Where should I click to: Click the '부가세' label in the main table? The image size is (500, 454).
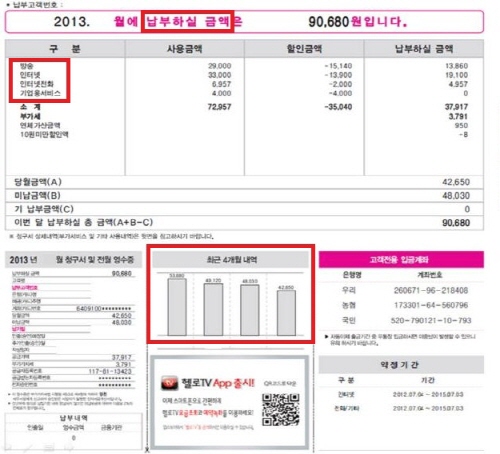click(x=30, y=116)
